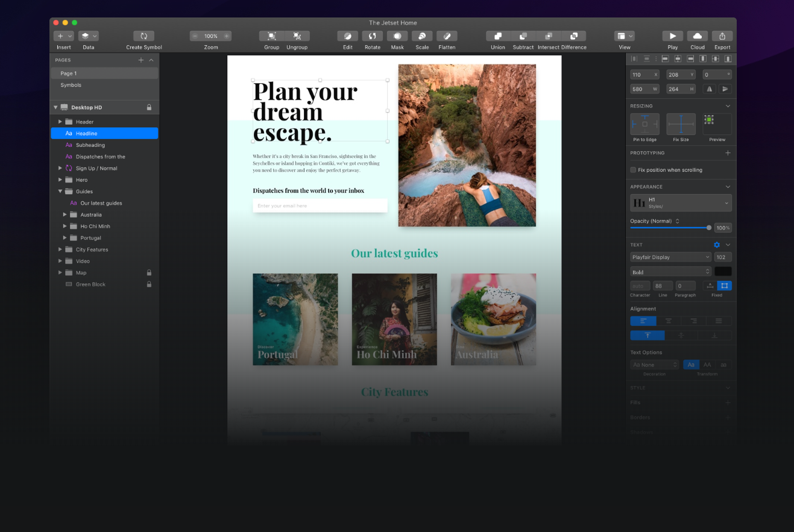Viewport: 794px width, 532px height.
Task: Select center text alignment
Action: tap(669, 321)
